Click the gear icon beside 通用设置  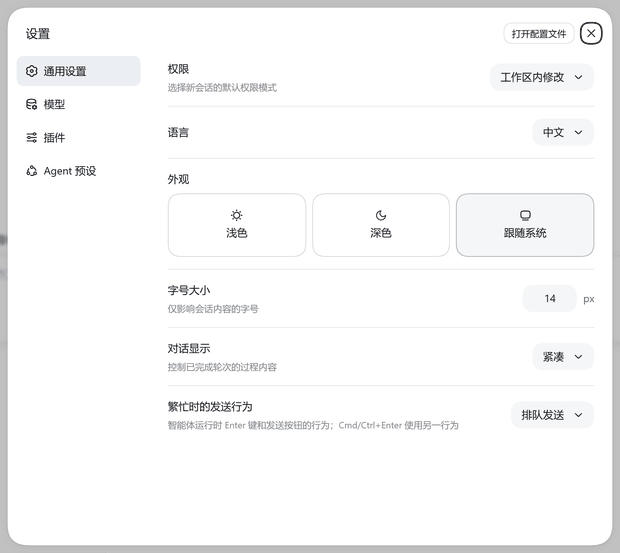click(x=32, y=71)
